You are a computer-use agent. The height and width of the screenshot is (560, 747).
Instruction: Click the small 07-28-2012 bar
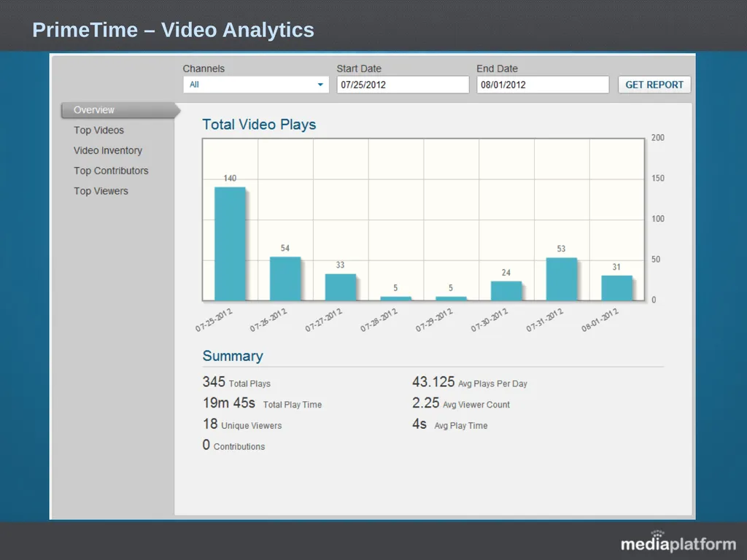click(x=396, y=298)
